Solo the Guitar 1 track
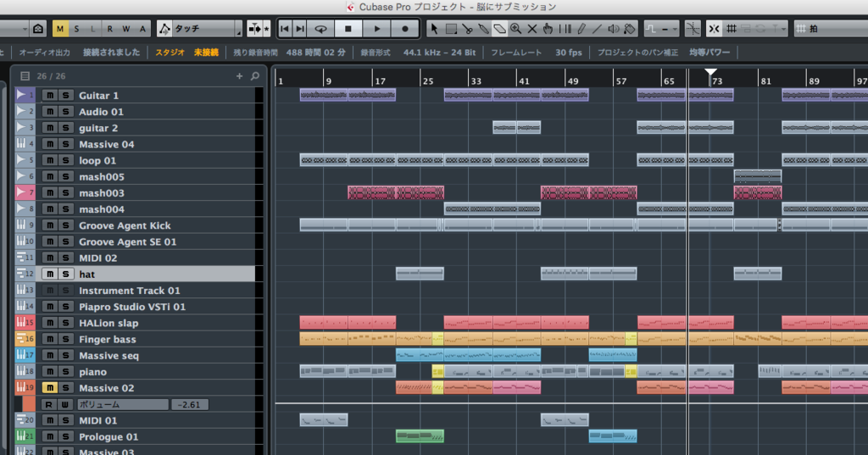Viewport: 868px width, 455px height. (66, 95)
